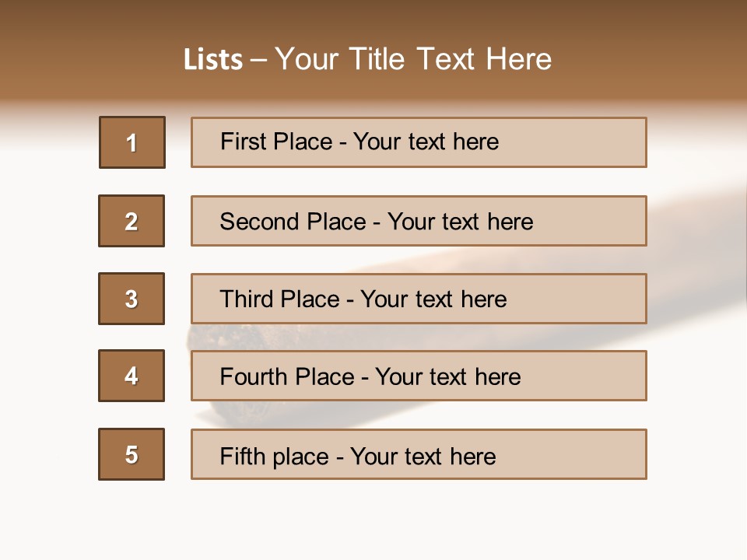
Task: Click the word "Fifth" in the last row
Action: pos(242,456)
